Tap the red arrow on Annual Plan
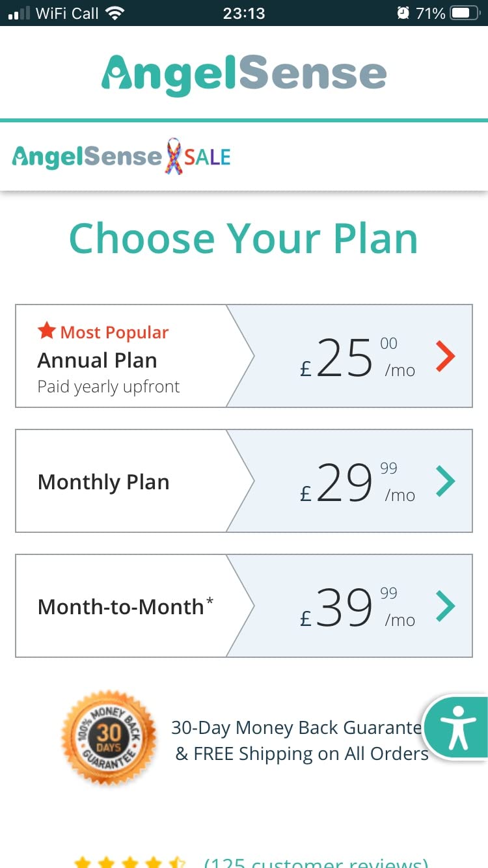The image size is (488, 868). [x=446, y=356]
